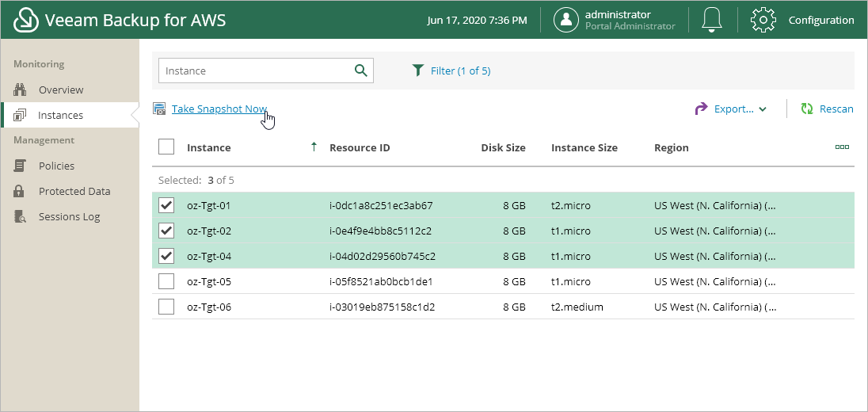Uncheck the oz-Tgt-04 checkbox
The image size is (868, 412).
pos(166,256)
